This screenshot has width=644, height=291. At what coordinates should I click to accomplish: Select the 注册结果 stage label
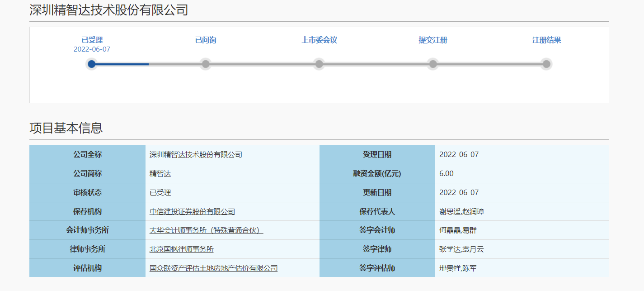pos(546,40)
